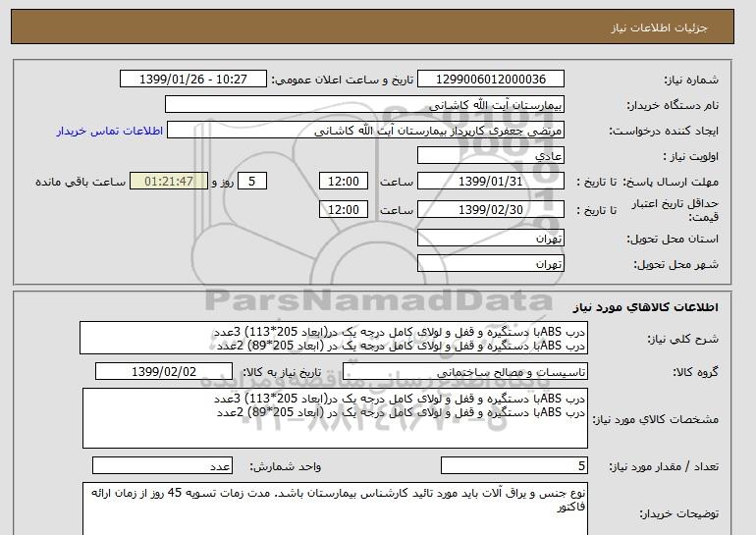Click buyer organization name field بیمارستان آیت الله کاشانی
This screenshot has width=756, height=535.
pyautogui.click(x=364, y=105)
